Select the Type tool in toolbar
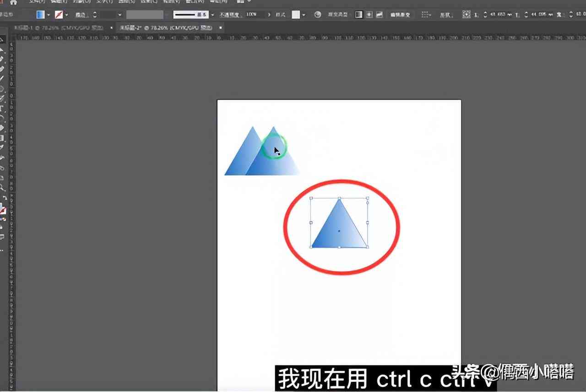The width and height of the screenshot is (586, 392). click(2, 109)
